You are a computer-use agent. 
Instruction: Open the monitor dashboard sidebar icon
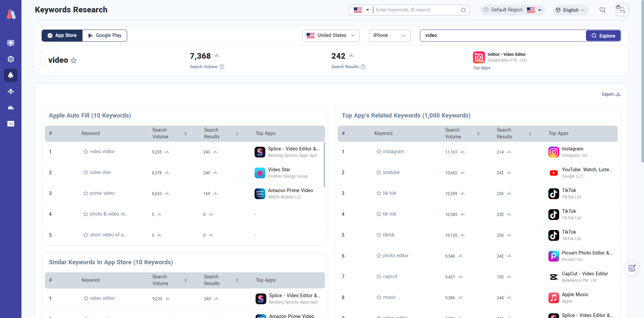[x=11, y=43]
